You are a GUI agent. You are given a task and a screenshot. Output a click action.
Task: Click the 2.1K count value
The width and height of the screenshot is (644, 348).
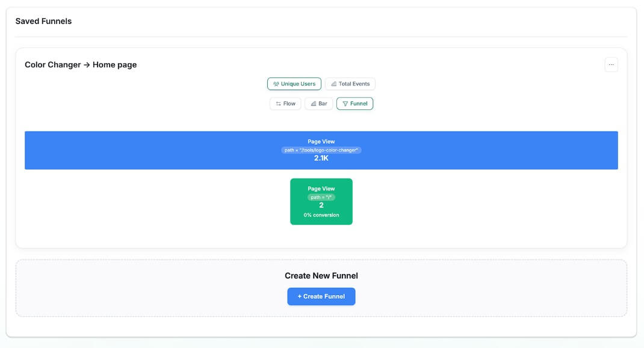point(321,159)
